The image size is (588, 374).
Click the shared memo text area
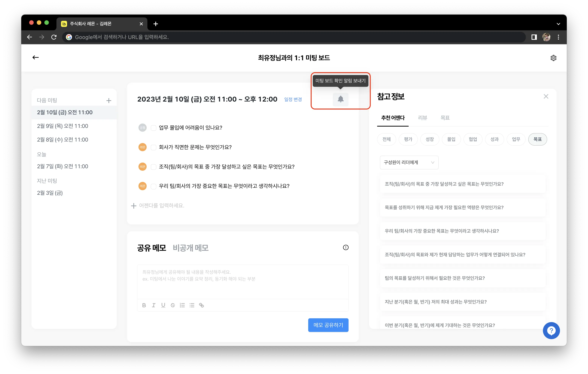(242, 282)
